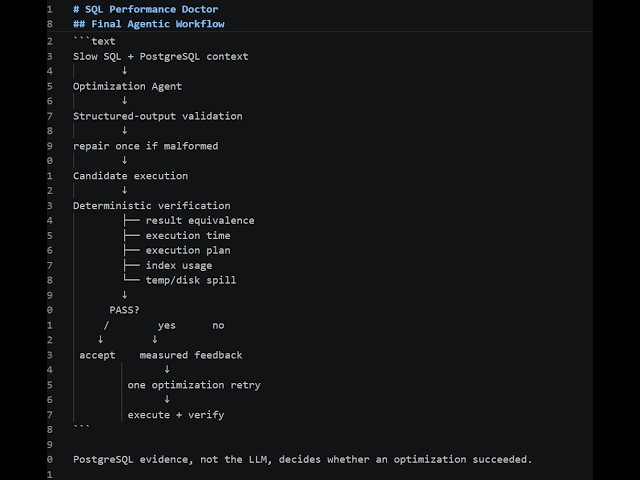Click the 'Optimization Agent' line
Image resolution: width=640 pixels, height=480 pixels.
click(127, 86)
